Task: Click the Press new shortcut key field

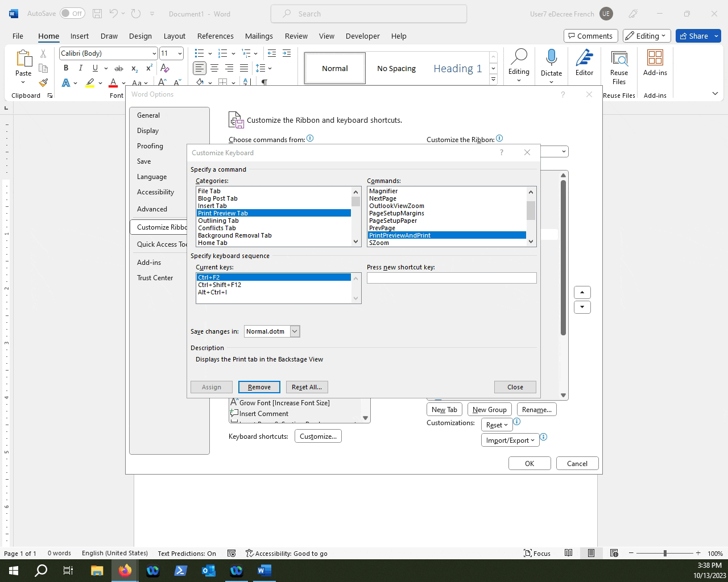Action: coord(451,278)
